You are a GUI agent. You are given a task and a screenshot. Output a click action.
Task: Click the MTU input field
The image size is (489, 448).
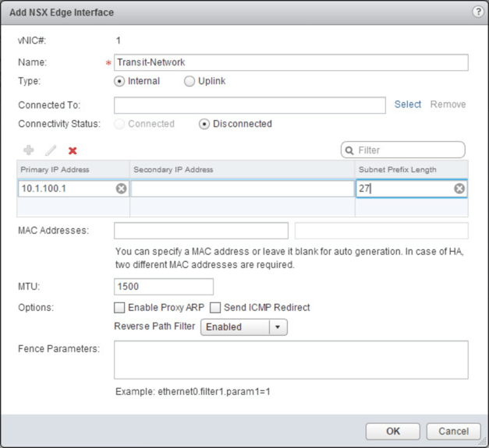pyautogui.click(x=163, y=287)
